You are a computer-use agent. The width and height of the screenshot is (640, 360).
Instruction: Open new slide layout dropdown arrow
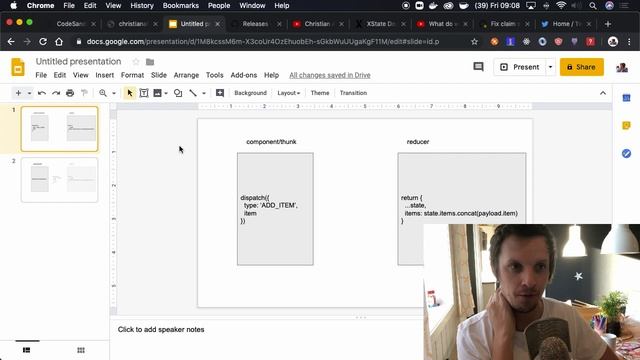(29, 93)
